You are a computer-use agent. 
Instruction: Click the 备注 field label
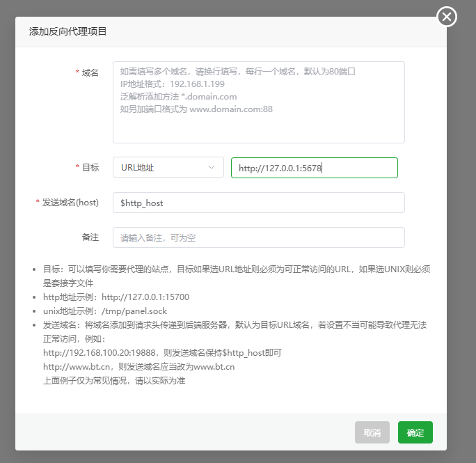90,237
